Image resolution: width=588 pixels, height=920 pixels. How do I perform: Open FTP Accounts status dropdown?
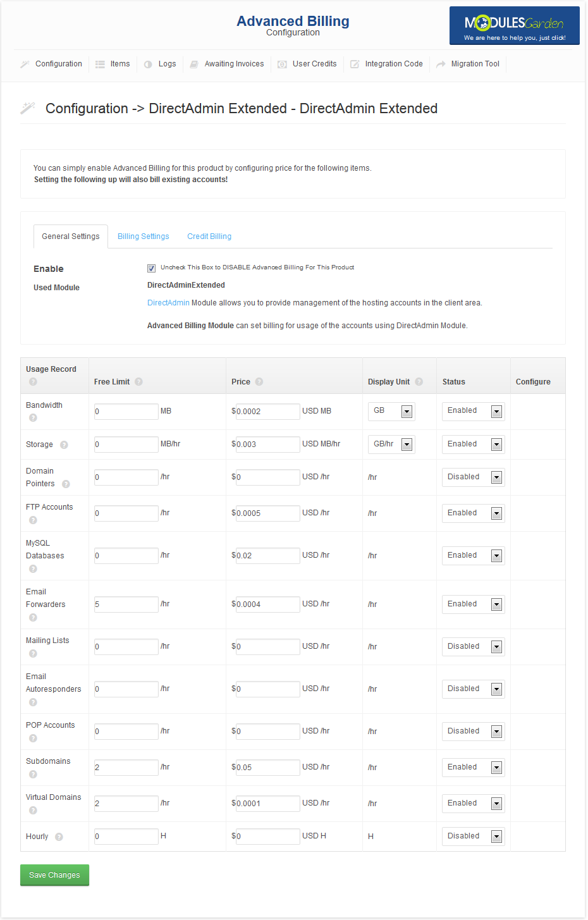click(473, 513)
